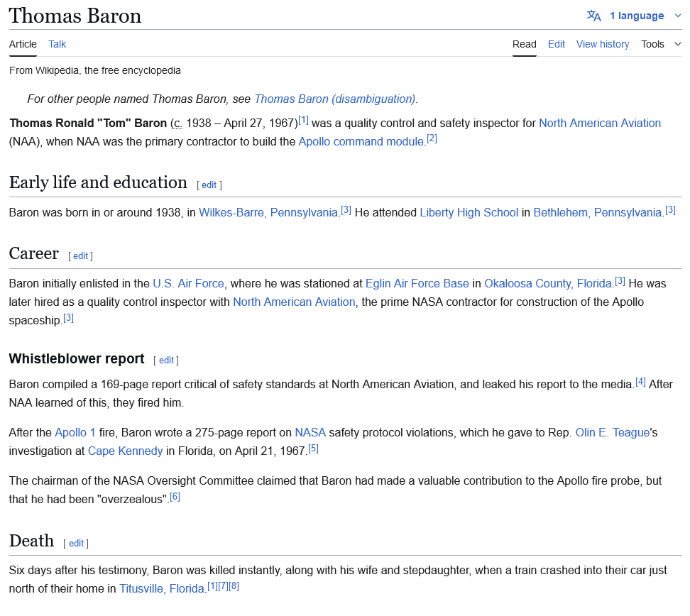The width and height of the screenshot is (690, 616).
Task: Click 'From Wikipedia, the free encyclopedia' text
Action: click(x=95, y=70)
